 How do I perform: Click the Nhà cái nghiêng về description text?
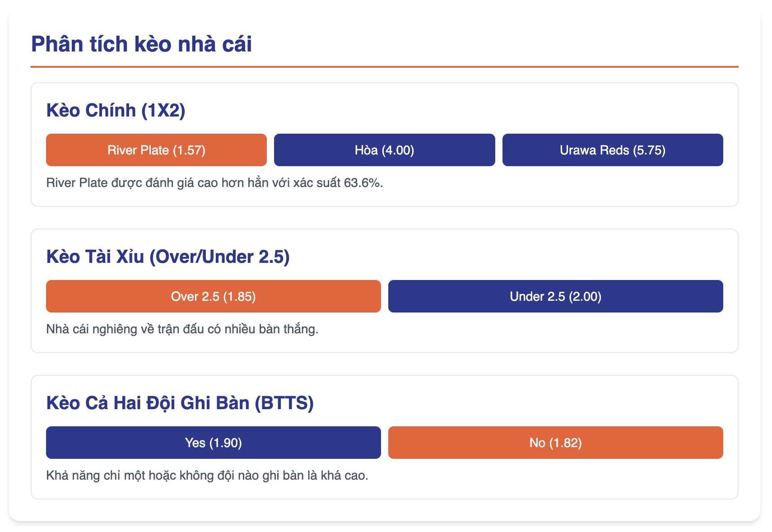click(182, 329)
